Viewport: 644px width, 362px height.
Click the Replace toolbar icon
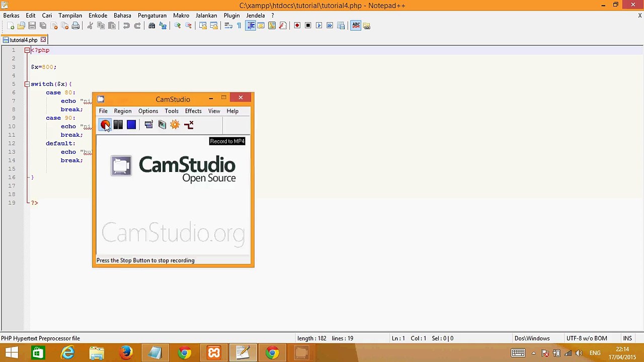[163, 26]
